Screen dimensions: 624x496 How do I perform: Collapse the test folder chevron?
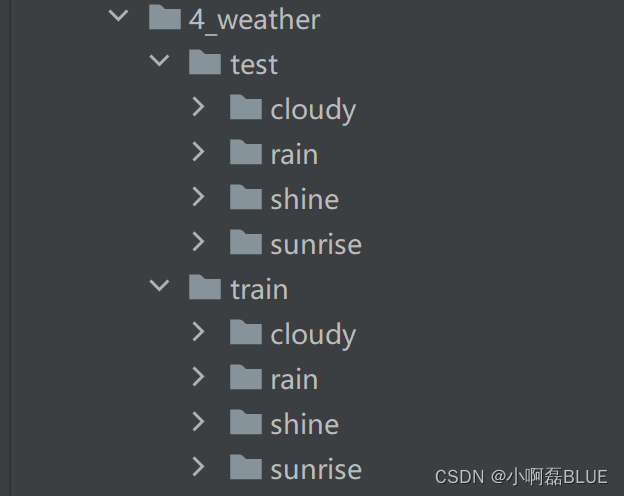pyautogui.click(x=159, y=61)
